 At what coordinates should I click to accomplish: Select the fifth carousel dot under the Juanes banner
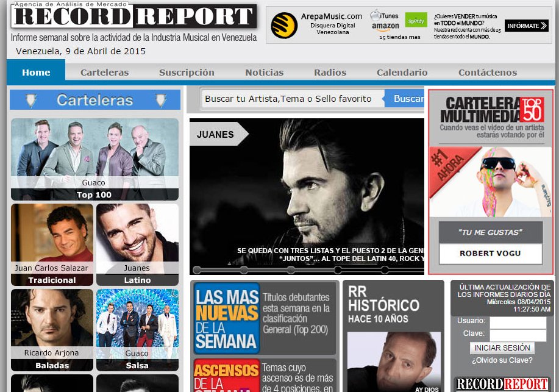pyautogui.click(x=385, y=269)
